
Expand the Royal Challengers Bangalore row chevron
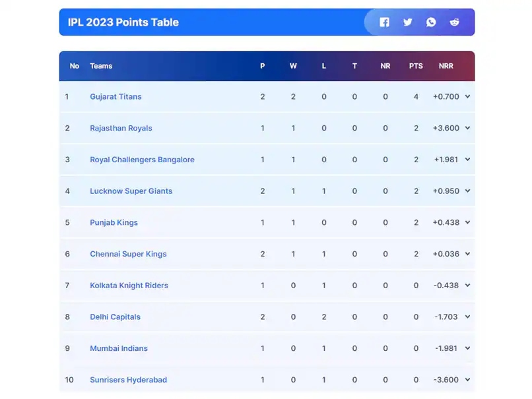[467, 160]
